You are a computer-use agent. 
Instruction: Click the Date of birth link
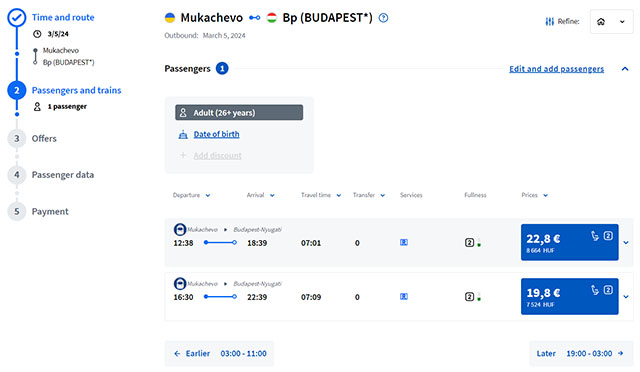216,134
